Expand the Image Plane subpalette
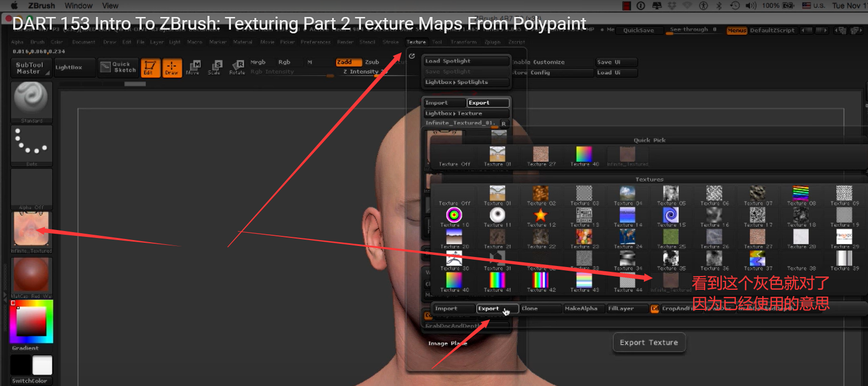This screenshot has width=868, height=386. (x=447, y=344)
